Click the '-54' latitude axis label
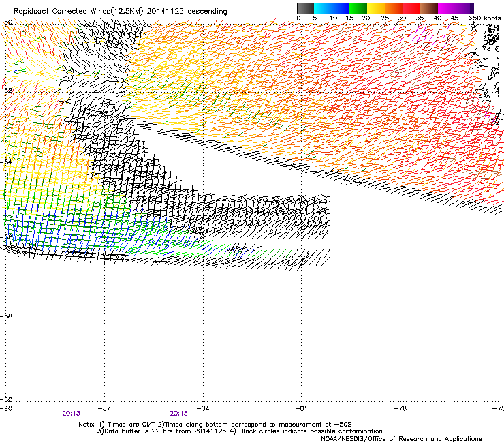The height and width of the screenshot is (443, 504). 6,162
